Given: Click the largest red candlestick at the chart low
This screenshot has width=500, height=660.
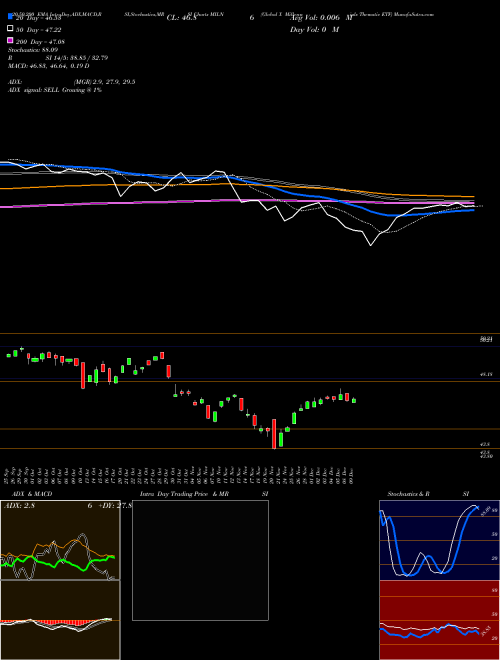Looking at the screenshot, I should (x=274, y=434).
